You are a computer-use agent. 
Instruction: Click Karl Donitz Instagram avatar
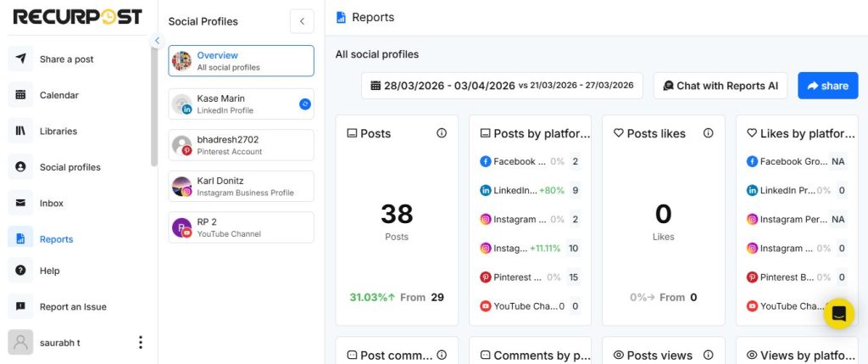click(x=181, y=186)
